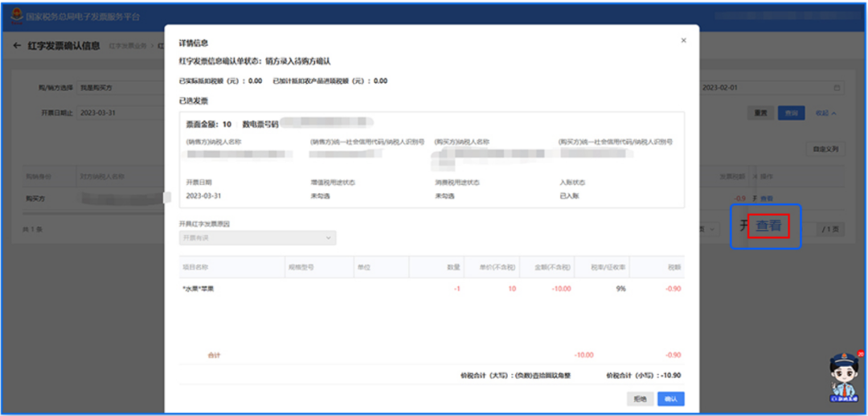868x416 pixels.
Task: Select the *水果*苹果 item row
Action: [x=432, y=289]
